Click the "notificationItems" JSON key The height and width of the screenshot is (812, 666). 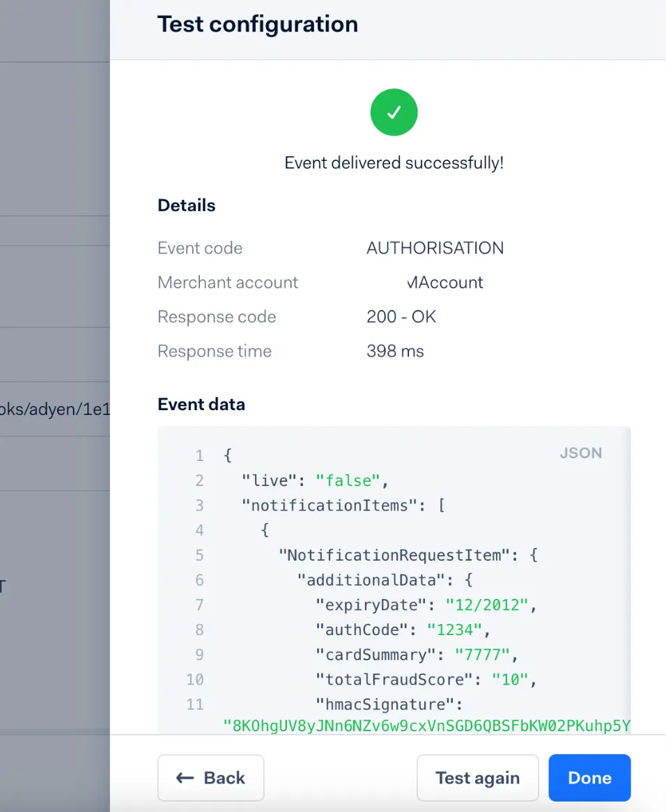(330, 506)
